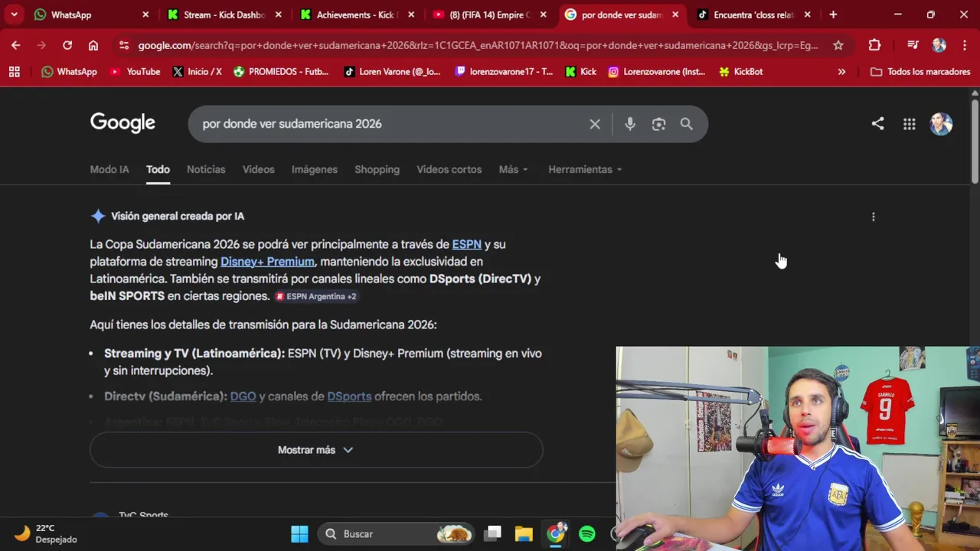Open the Lorenzovarone Instagram bookmark
This screenshot has height=551, width=980.
pyautogui.click(x=656, y=71)
